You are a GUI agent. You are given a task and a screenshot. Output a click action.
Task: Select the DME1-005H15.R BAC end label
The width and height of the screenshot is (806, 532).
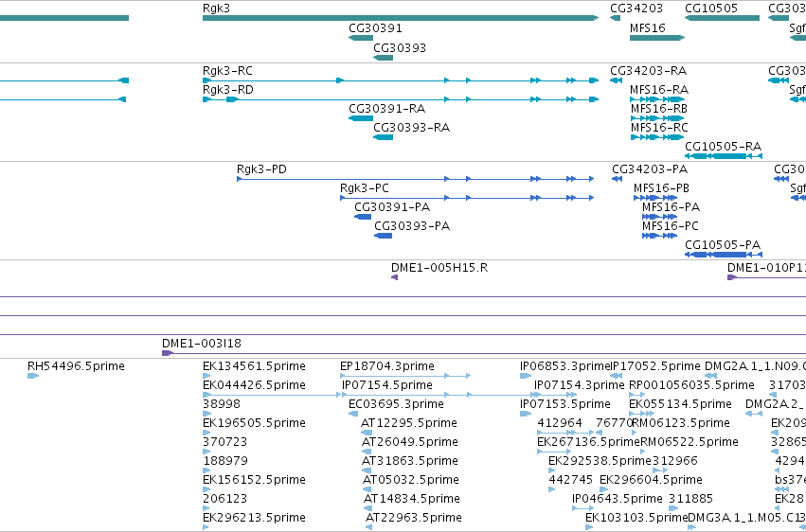439,268
